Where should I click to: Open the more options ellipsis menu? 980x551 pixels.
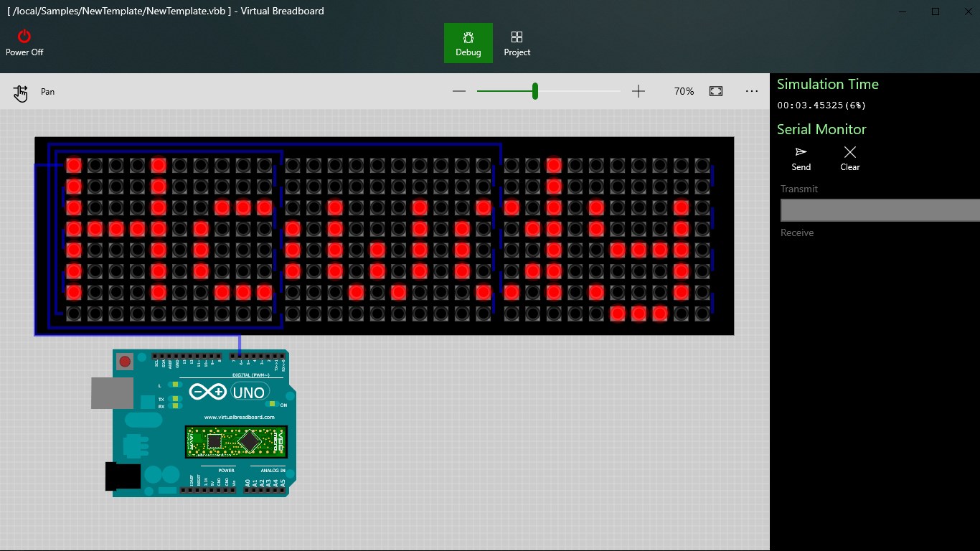(x=751, y=91)
